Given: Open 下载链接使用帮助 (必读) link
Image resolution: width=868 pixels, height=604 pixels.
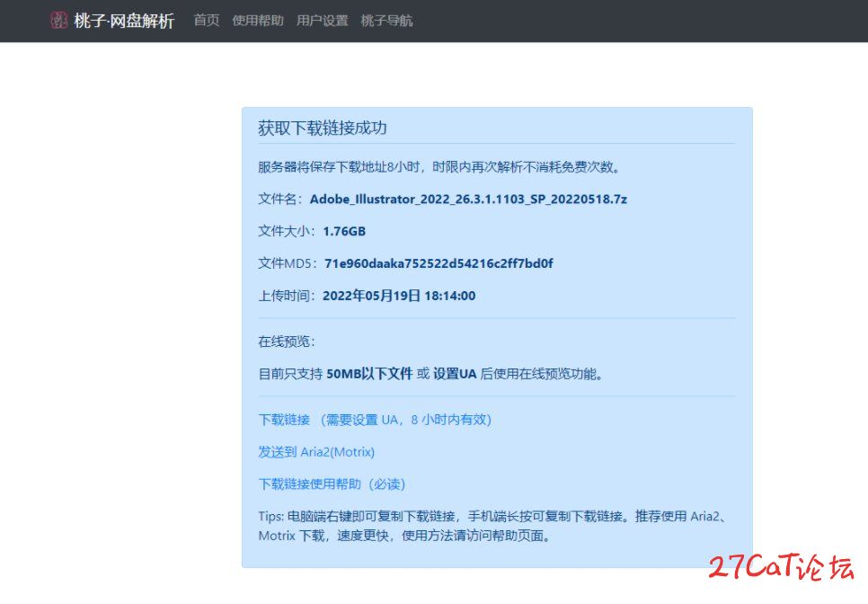Looking at the screenshot, I should [332, 484].
